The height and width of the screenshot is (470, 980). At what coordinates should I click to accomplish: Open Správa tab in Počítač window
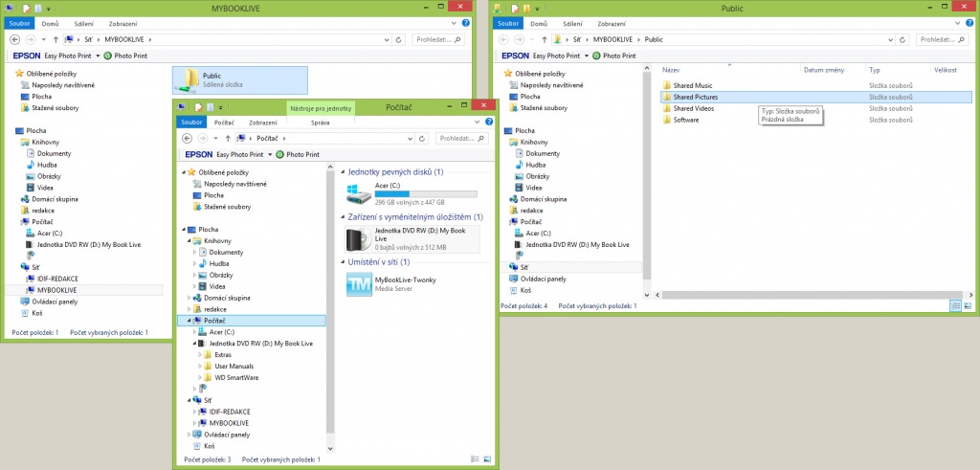coord(320,123)
